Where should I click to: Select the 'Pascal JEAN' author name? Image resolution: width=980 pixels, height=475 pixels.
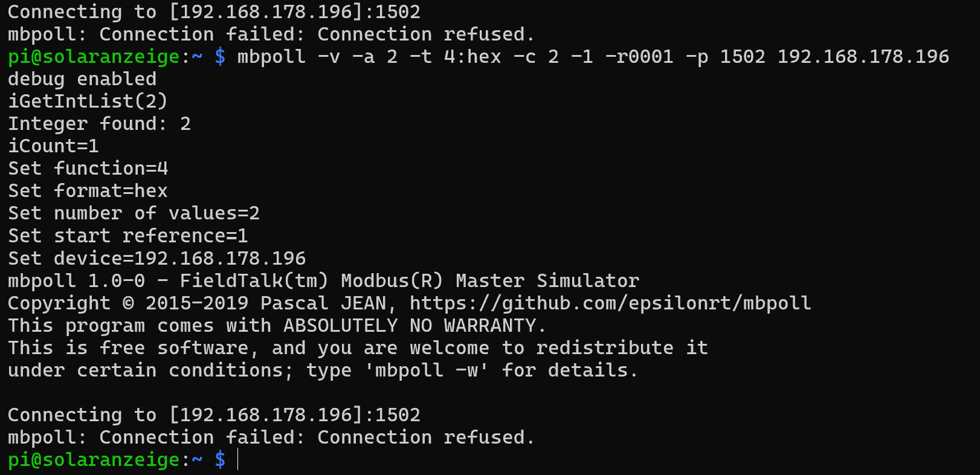323,303
